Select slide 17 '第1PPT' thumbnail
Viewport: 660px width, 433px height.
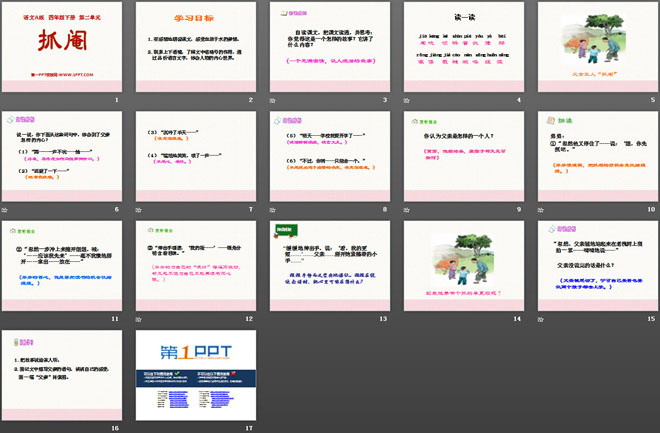coord(196,375)
